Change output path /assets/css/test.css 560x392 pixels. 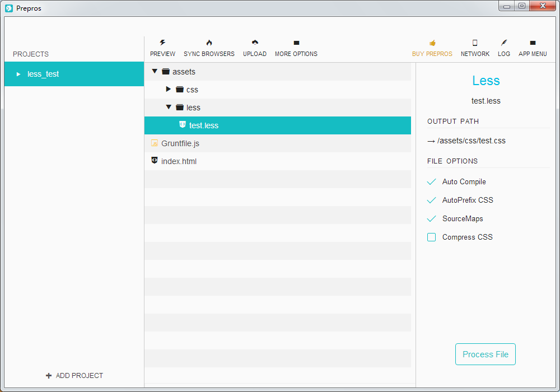(472, 141)
